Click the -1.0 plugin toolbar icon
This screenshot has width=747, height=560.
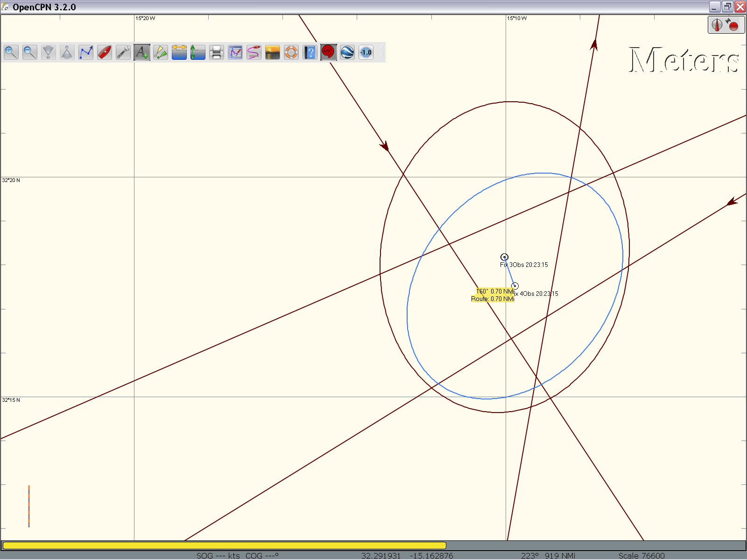[x=366, y=52]
